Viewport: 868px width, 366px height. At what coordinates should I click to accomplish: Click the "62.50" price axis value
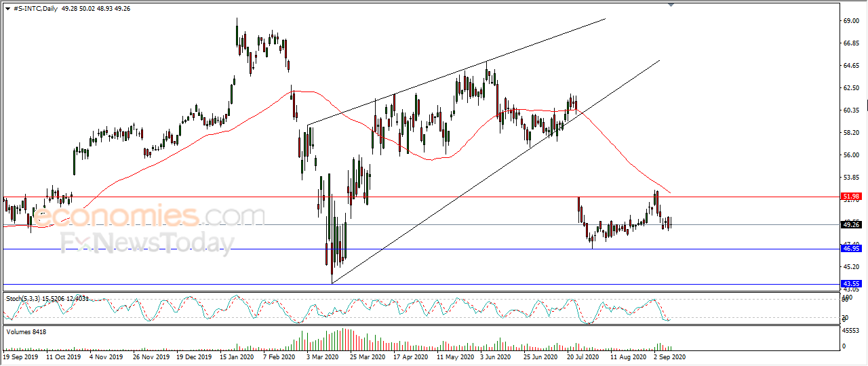(x=852, y=88)
